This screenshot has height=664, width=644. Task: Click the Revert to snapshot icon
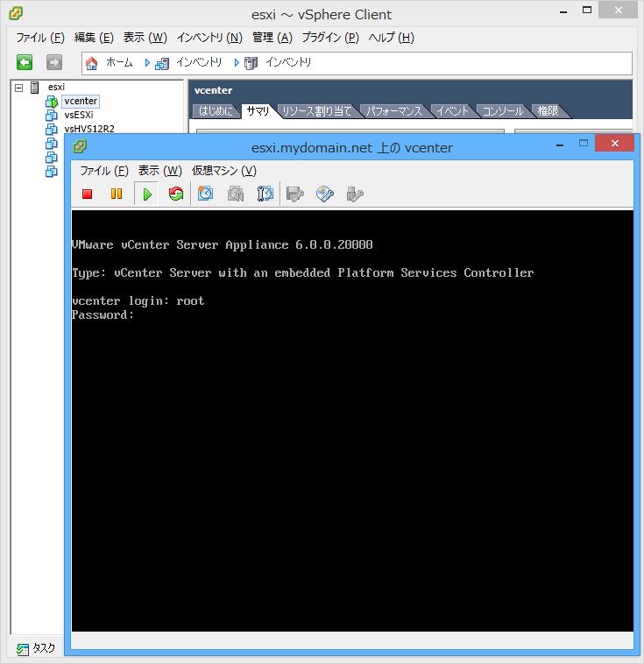[x=236, y=194]
